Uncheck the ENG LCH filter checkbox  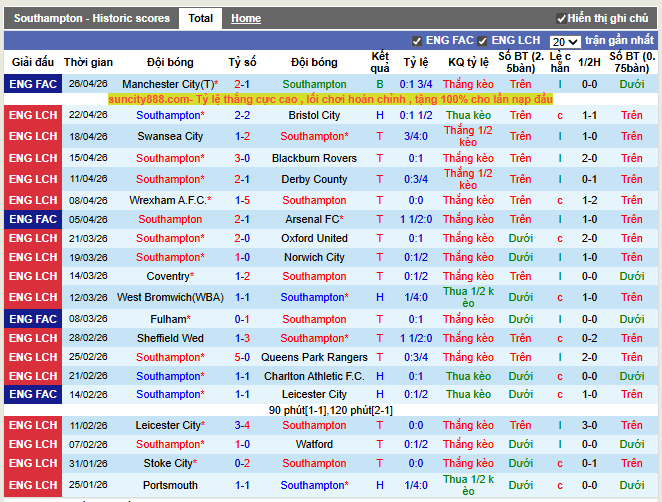point(483,41)
